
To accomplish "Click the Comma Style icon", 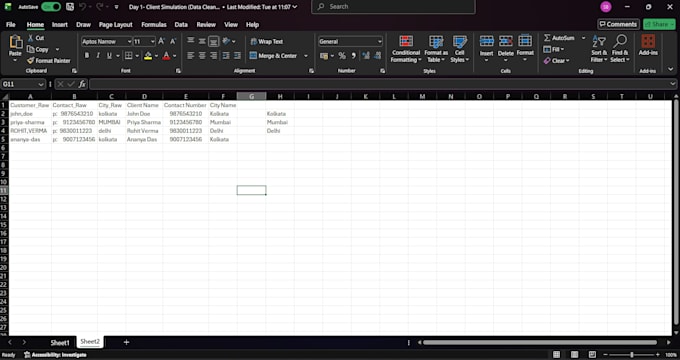I will click(x=353, y=56).
